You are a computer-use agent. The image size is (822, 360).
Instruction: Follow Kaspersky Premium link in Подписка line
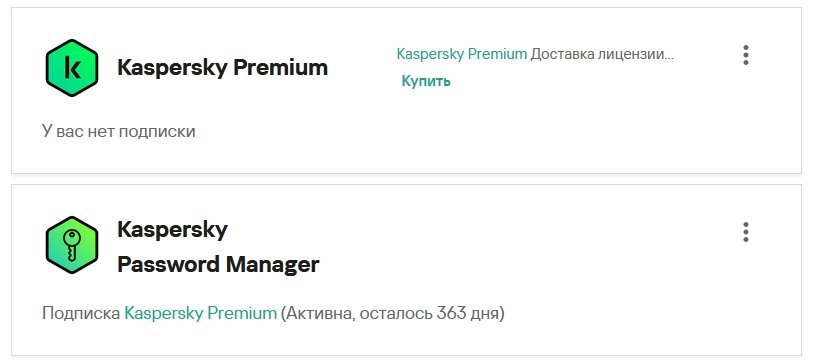pyautogui.click(x=200, y=313)
